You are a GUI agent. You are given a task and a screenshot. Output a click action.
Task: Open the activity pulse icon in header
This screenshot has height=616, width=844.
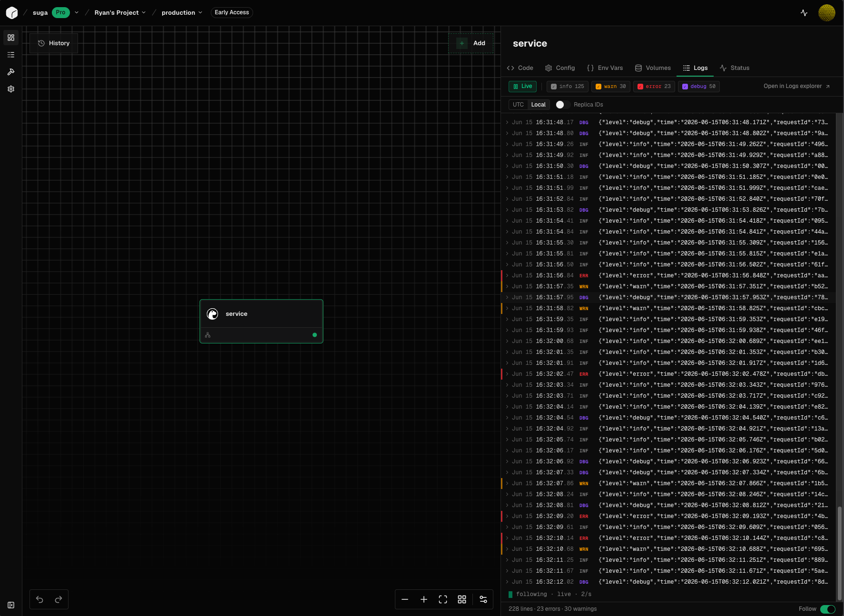804,13
